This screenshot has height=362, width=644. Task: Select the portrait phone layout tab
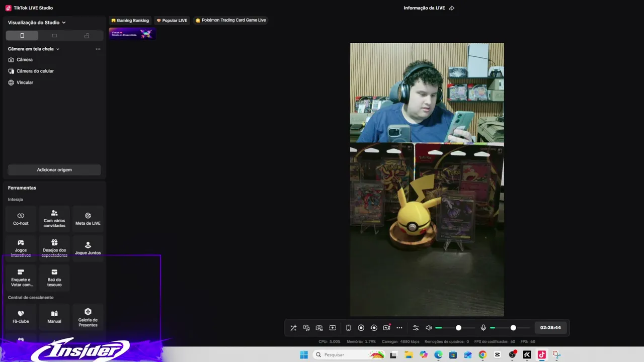[22, 36]
